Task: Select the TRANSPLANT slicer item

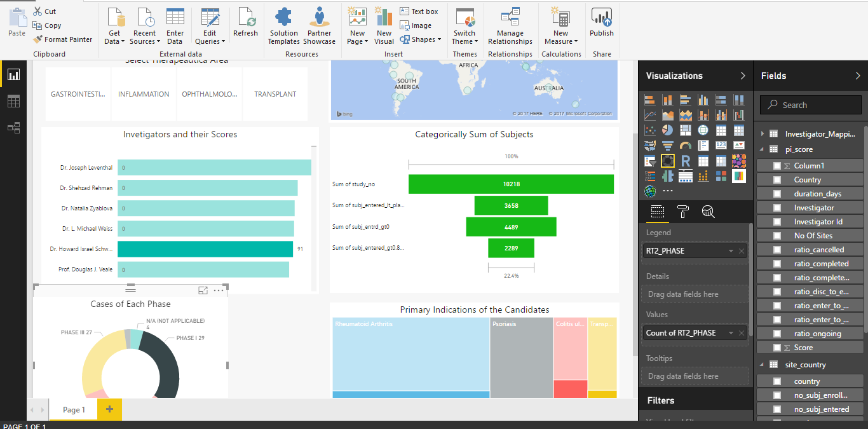Action: click(x=275, y=94)
